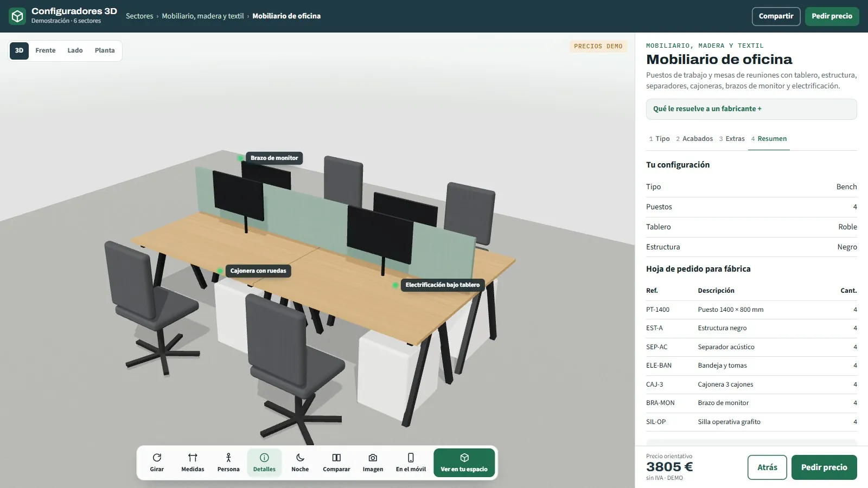Select the Separador acústico description
The height and width of the screenshot is (488, 868).
click(726, 347)
